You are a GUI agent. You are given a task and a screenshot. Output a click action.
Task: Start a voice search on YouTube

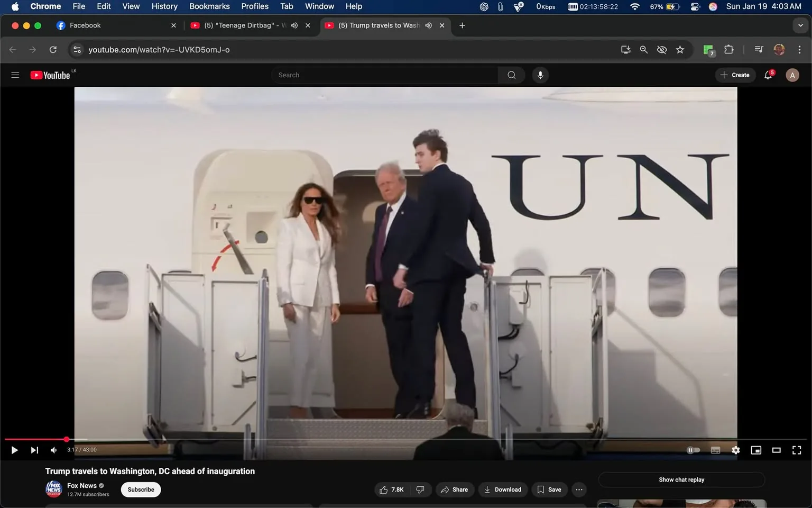click(x=540, y=75)
